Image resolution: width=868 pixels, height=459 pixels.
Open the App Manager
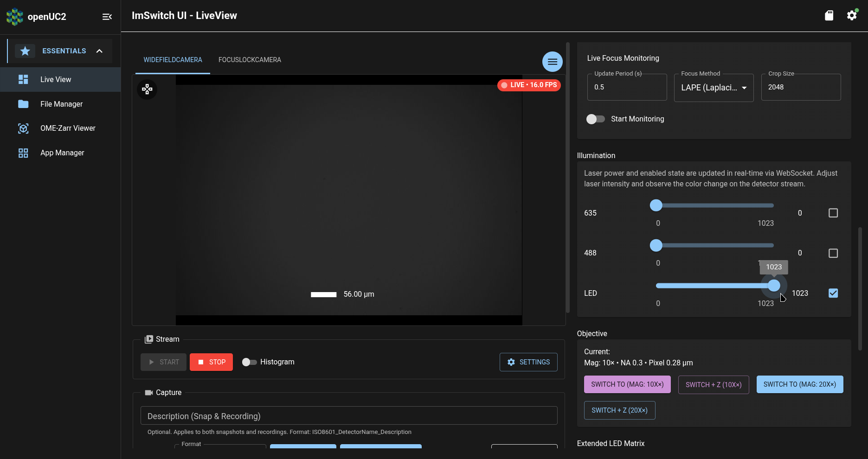tap(62, 153)
